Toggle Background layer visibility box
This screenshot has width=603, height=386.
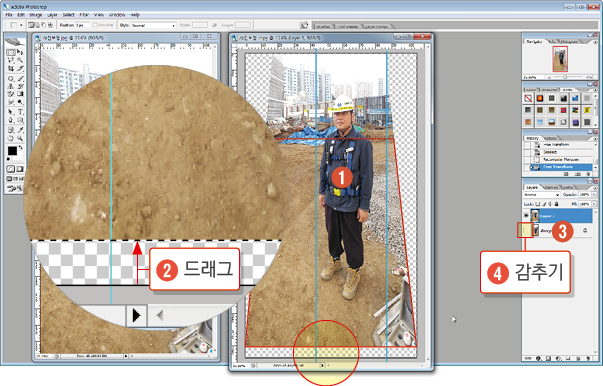coord(525,230)
